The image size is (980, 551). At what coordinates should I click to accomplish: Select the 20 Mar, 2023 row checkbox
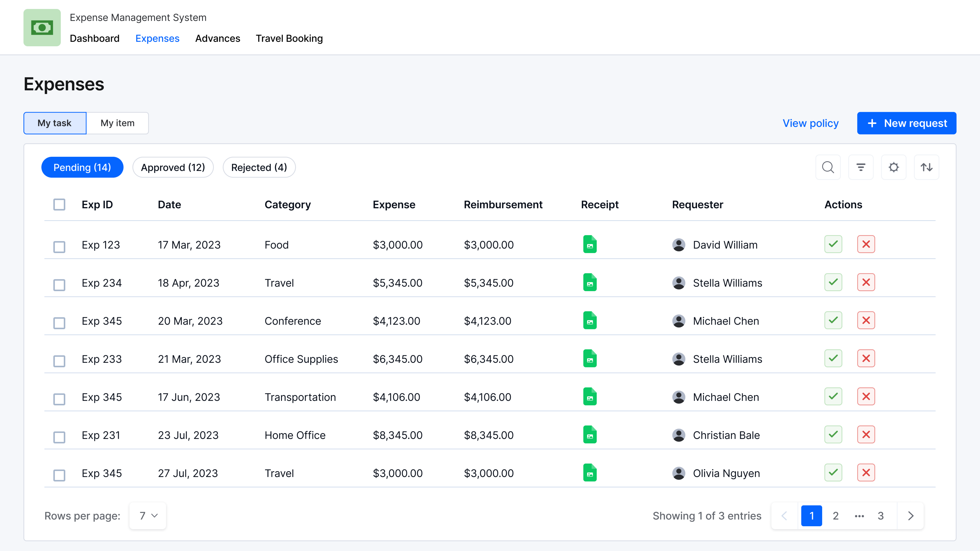[59, 323]
